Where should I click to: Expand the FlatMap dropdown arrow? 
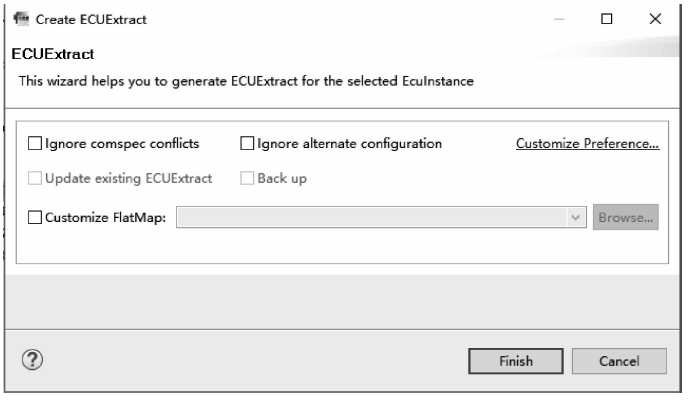[576, 218]
